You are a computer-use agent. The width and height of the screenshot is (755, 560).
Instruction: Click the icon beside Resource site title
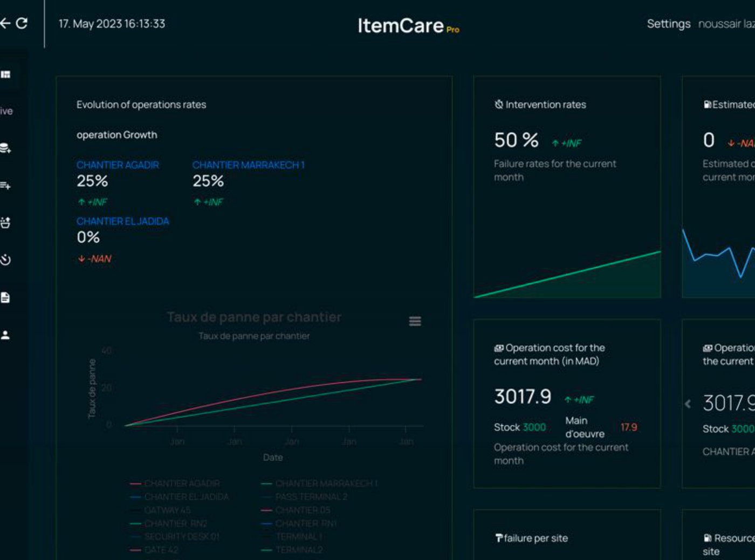708,538
